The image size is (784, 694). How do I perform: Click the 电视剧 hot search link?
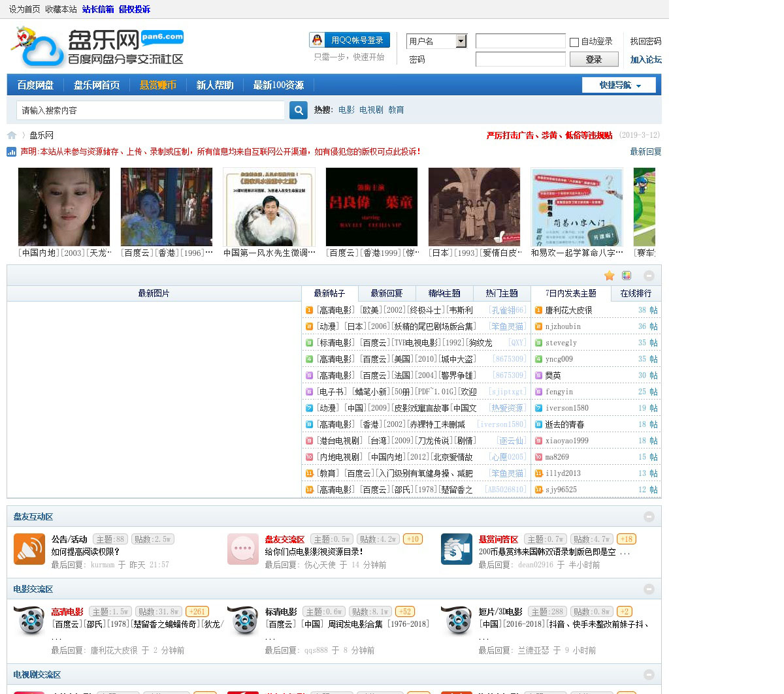(x=371, y=110)
